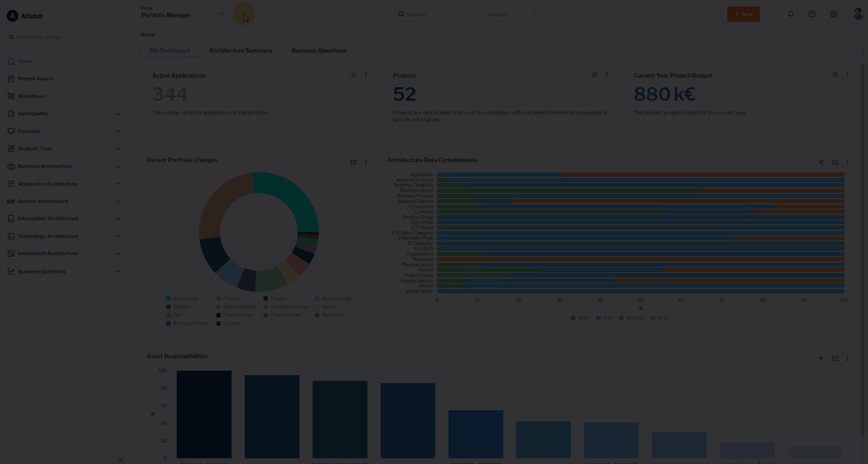Toggle the Hint series in completeness legend

604,318
